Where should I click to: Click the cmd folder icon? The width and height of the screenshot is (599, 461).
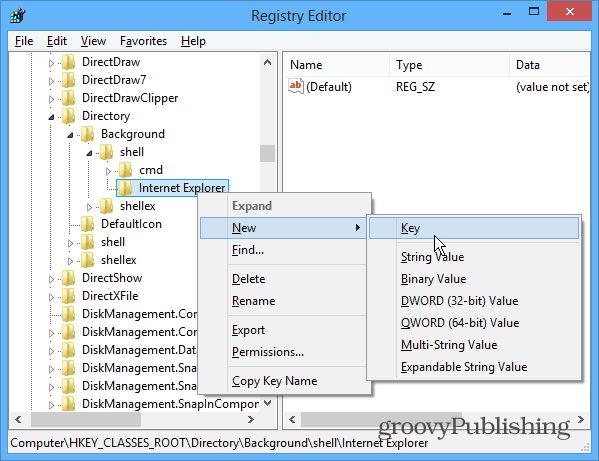pos(125,170)
